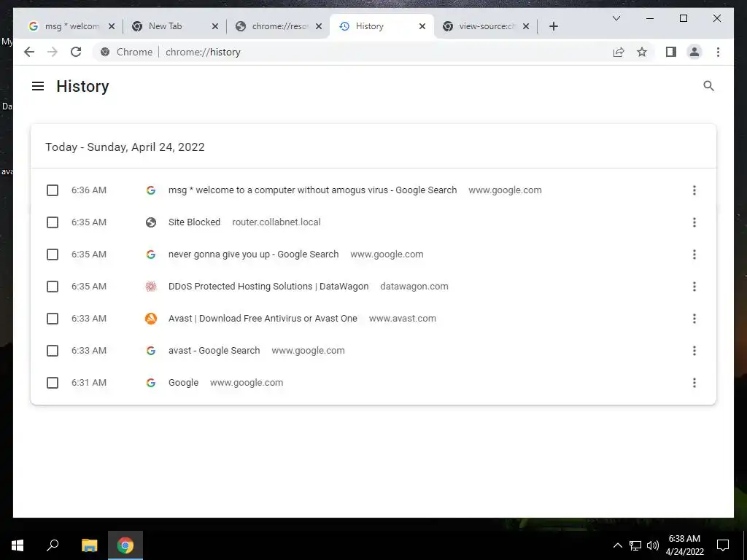This screenshot has height=560, width=747.
Task: Open the volume tray icon
Action: (653, 545)
